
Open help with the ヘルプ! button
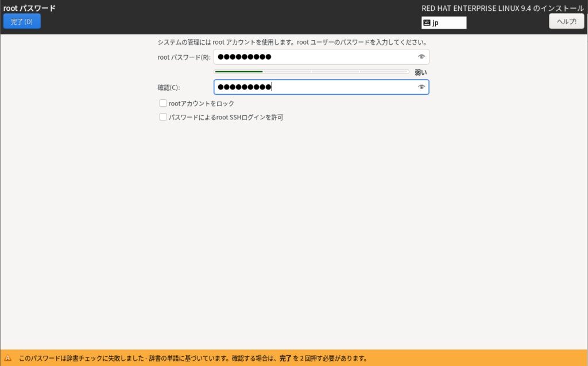pyautogui.click(x=566, y=22)
